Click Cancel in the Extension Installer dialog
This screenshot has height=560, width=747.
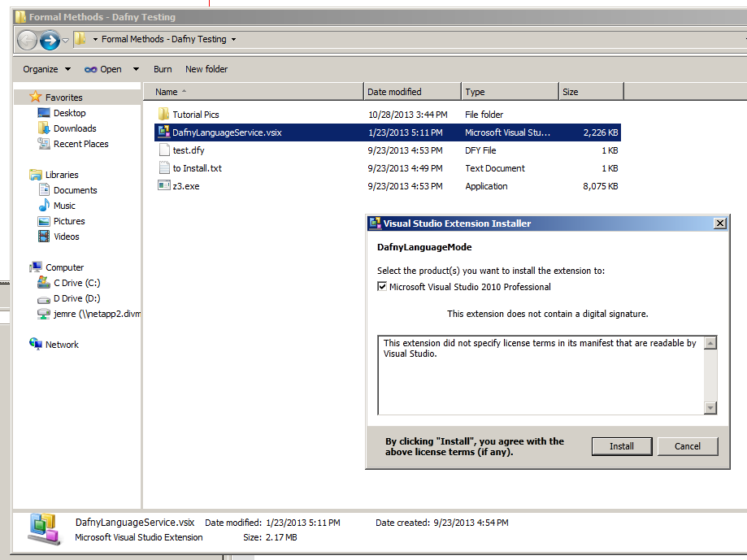click(688, 446)
